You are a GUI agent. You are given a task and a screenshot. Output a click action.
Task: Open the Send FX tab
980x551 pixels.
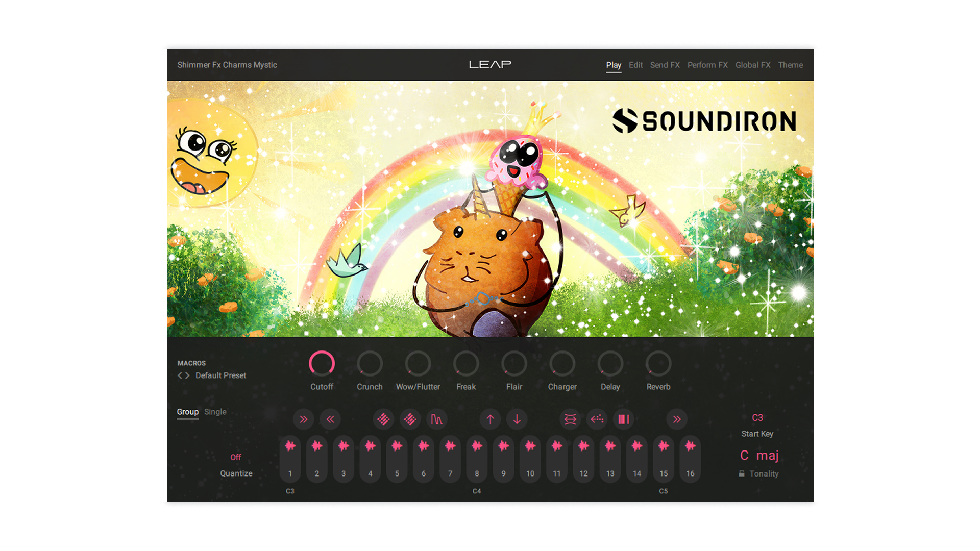point(665,65)
